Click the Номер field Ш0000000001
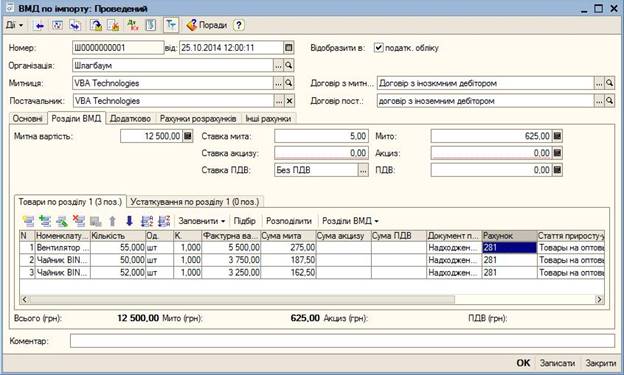 pyautogui.click(x=118, y=48)
